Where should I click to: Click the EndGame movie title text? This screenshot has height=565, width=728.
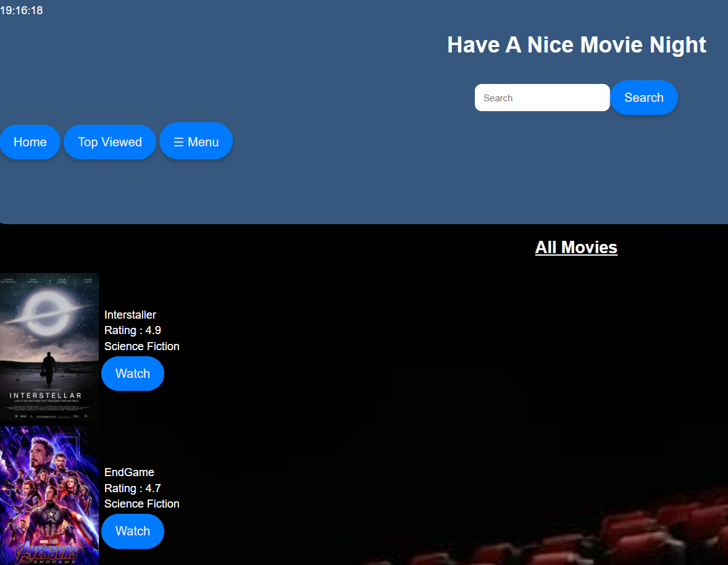coord(129,472)
